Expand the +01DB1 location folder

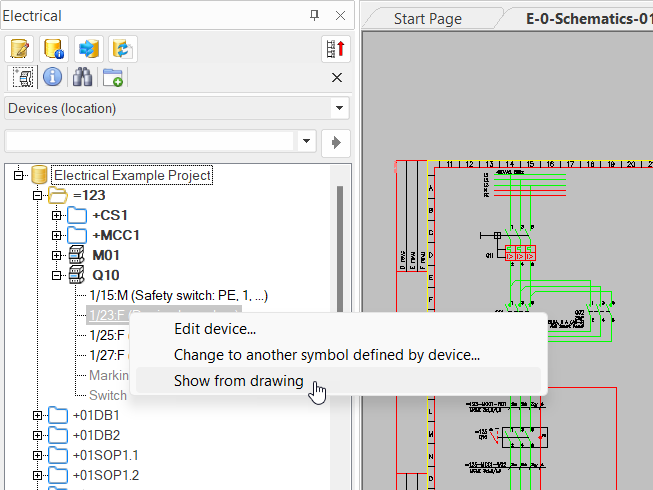[38, 415]
